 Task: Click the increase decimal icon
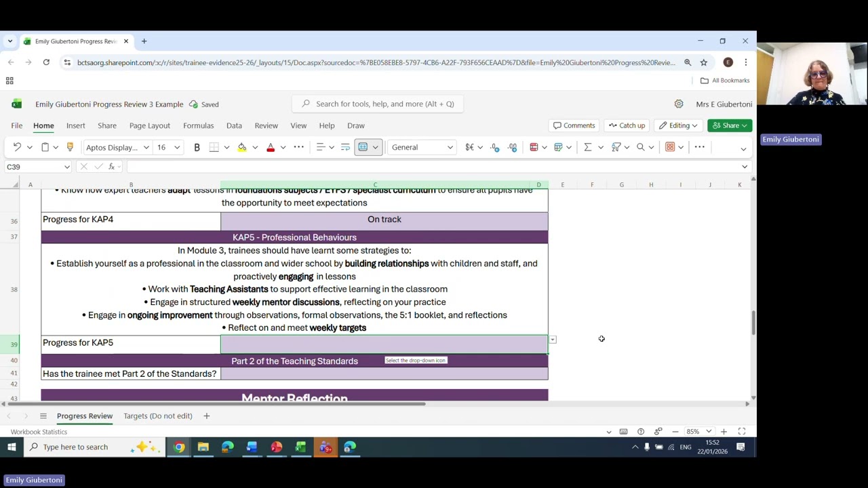(x=495, y=147)
